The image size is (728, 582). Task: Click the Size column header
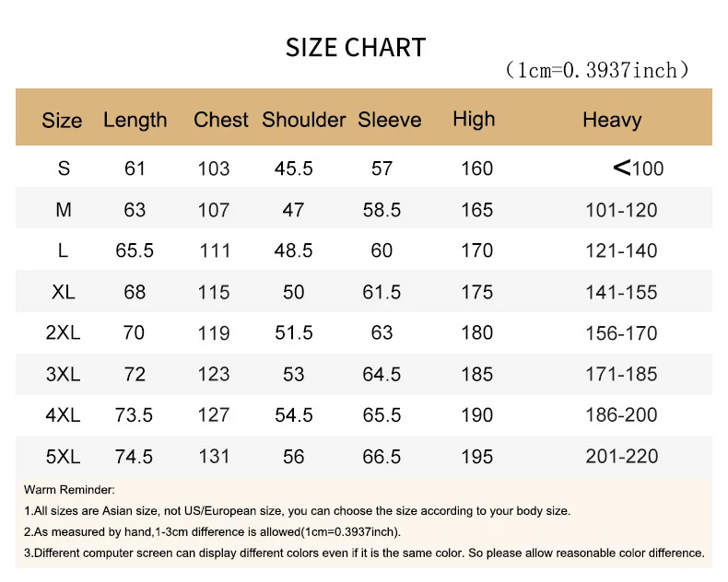[x=62, y=121]
